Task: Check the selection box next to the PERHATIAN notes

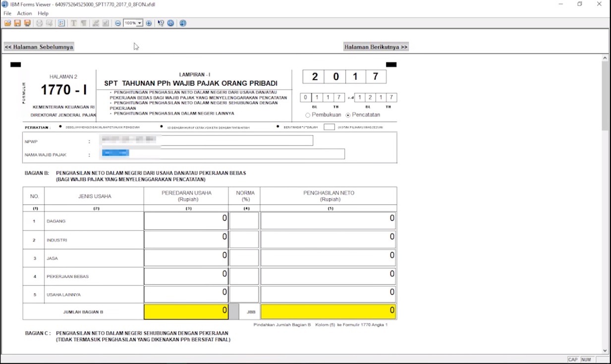Action: 329,127
